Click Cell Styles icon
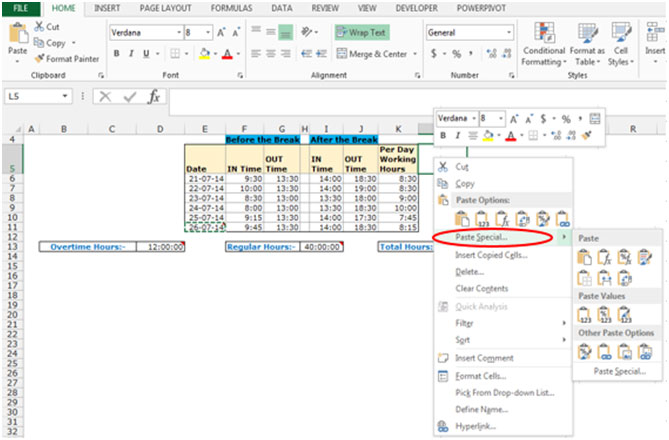 [621, 33]
